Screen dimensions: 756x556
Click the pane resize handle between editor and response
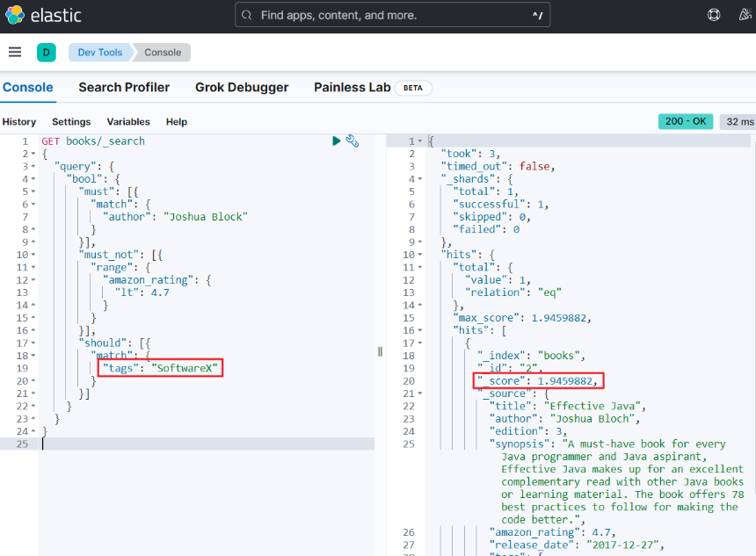click(x=380, y=351)
